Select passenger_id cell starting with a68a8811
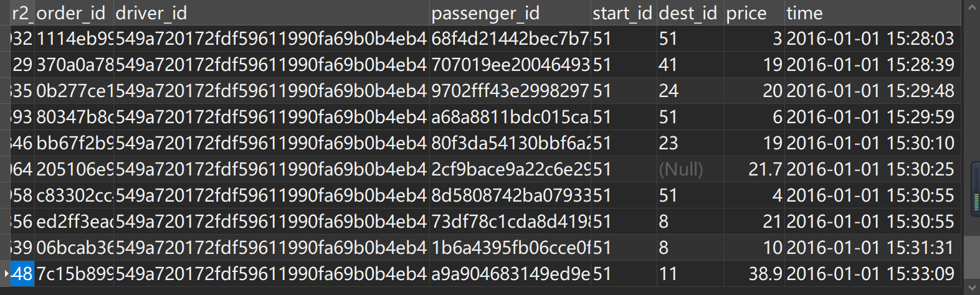Viewport: 980px width, 295px height. pyautogui.click(x=510, y=117)
